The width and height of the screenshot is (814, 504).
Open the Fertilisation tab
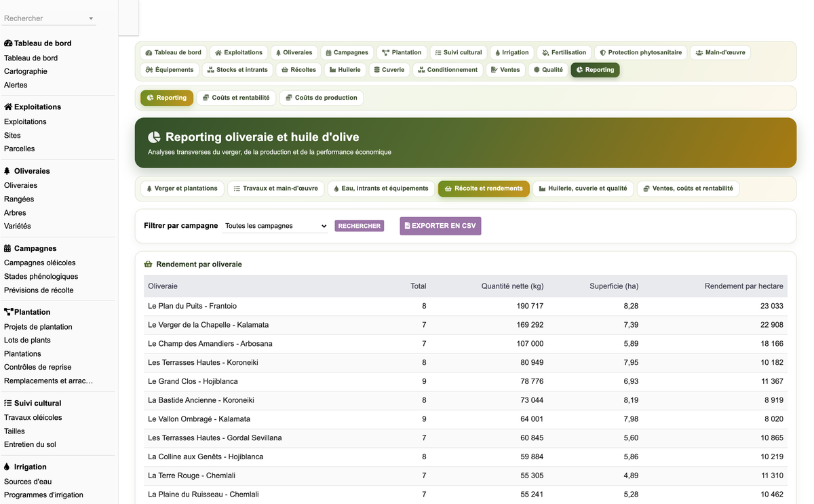point(564,52)
